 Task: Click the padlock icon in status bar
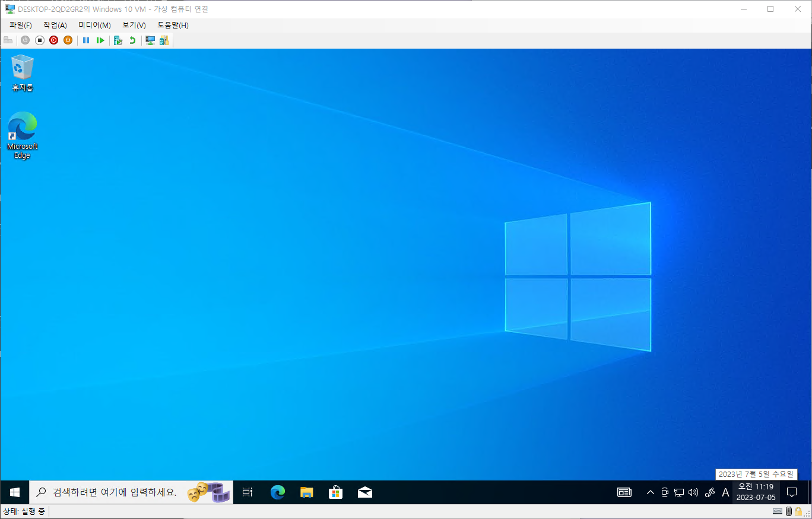pyautogui.click(x=798, y=511)
